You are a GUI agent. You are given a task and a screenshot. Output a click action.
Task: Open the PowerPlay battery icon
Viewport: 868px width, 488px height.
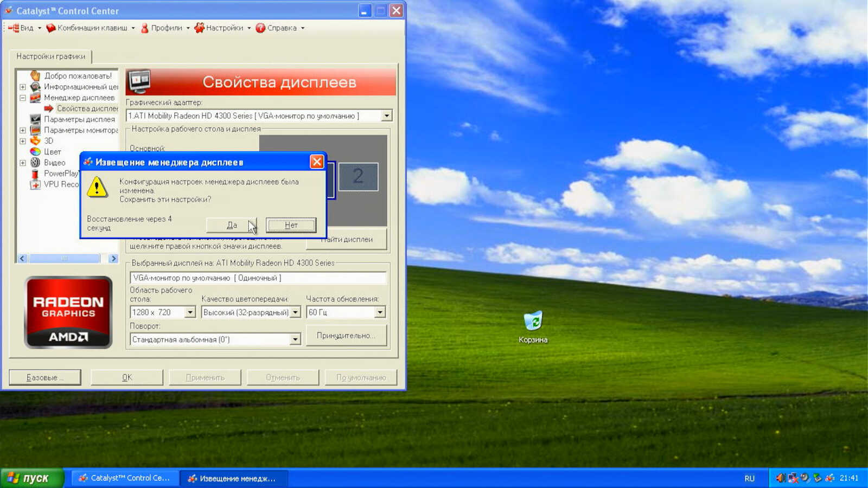point(35,174)
